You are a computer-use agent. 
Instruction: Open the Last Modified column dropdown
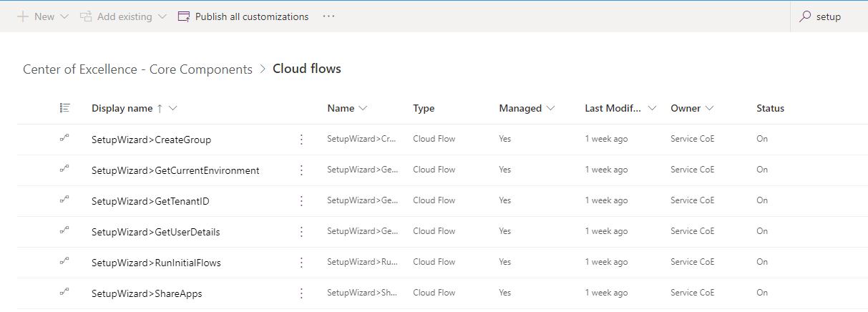[x=651, y=109]
